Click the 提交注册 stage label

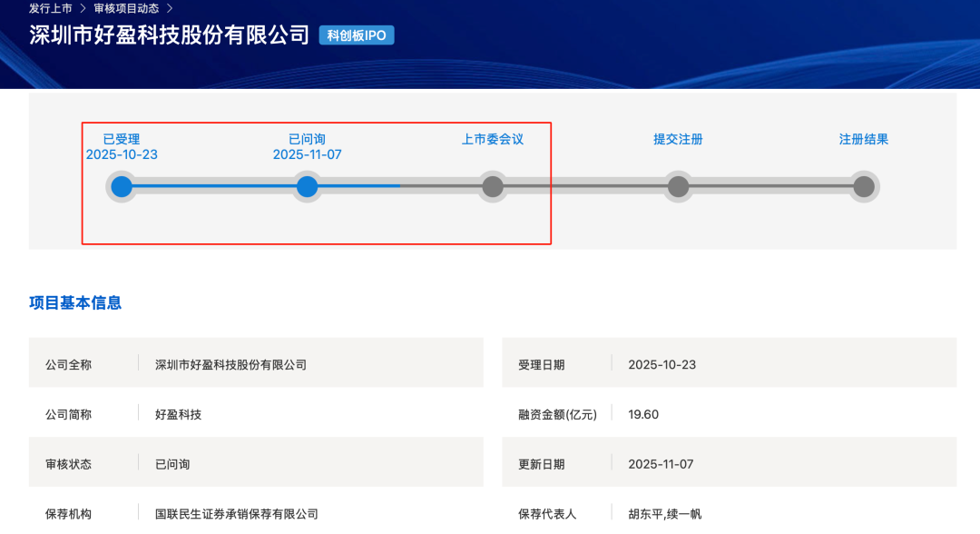[x=678, y=140]
